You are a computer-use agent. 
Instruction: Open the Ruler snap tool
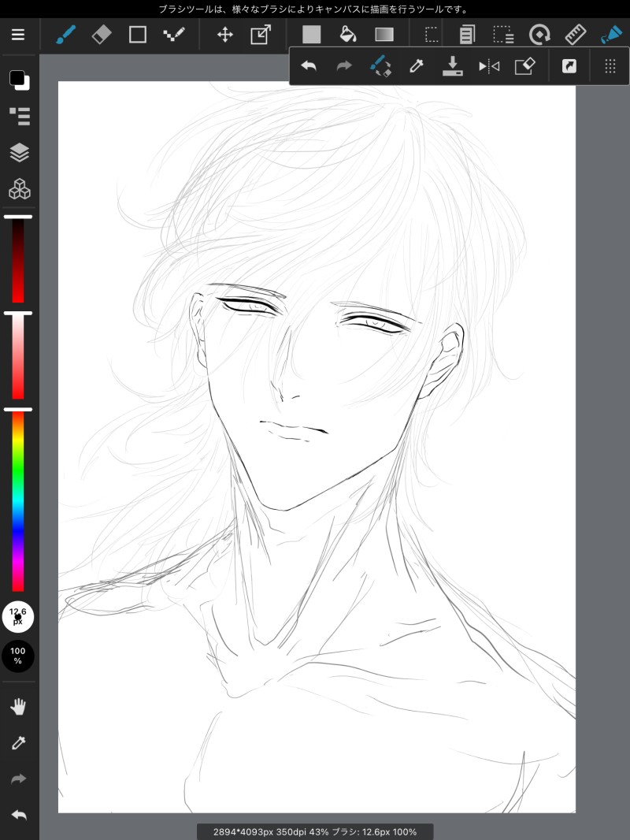[x=576, y=35]
